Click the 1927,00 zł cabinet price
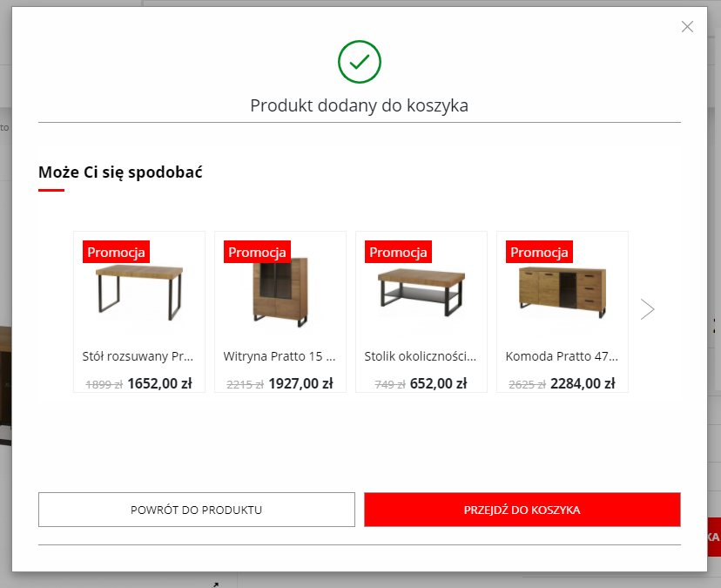721x588 pixels. tap(301, 382)
